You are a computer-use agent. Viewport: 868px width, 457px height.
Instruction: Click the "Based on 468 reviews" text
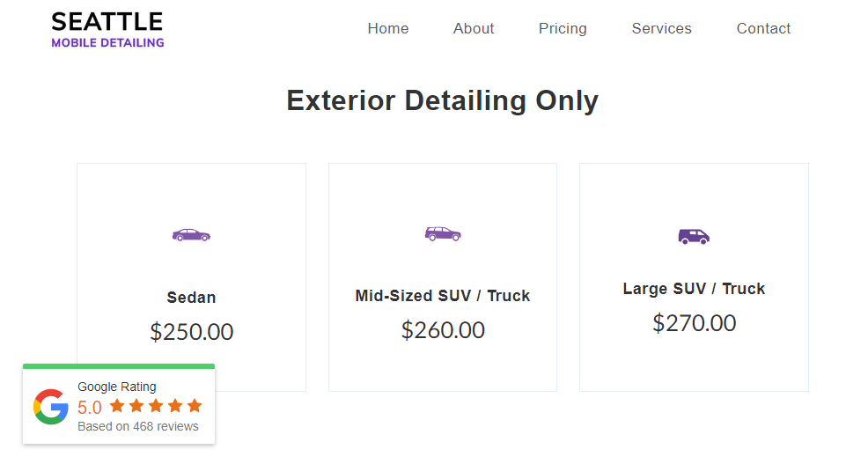click(x=138, y=426)
